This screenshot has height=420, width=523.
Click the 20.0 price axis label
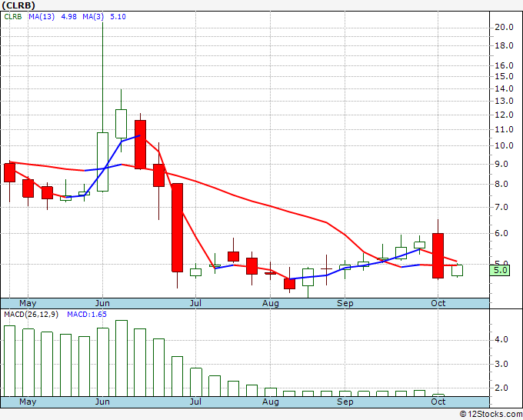(504, 27)
